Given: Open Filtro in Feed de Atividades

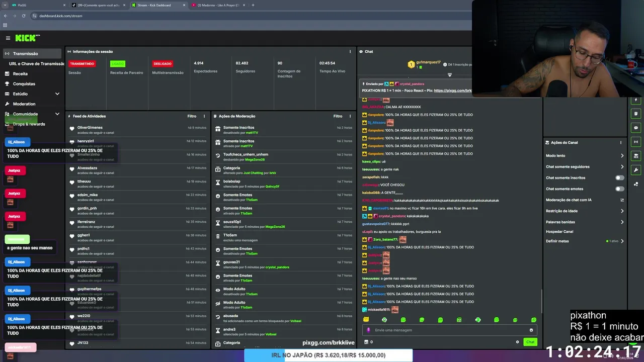Looking at the screenshot, I should click(x=192, y=116).
